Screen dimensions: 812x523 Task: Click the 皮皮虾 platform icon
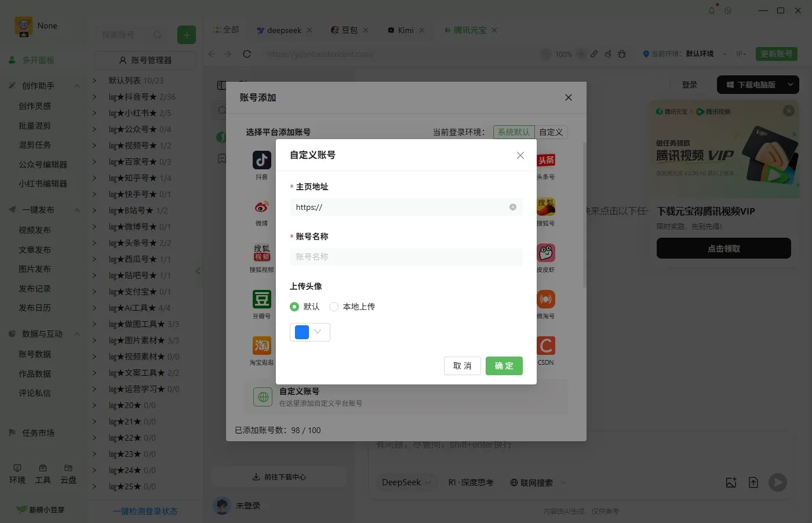coord(545,253)
